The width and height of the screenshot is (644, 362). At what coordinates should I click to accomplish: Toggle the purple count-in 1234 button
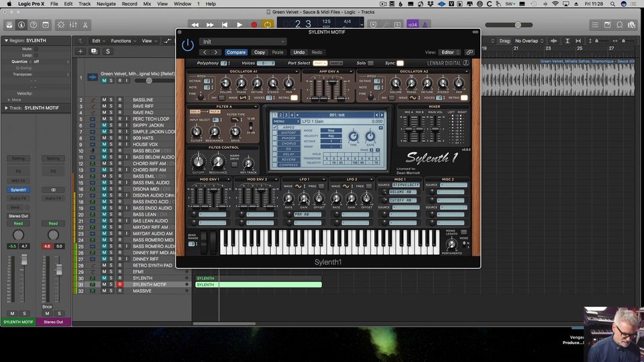pyautogui.click(x=413, y=25)
